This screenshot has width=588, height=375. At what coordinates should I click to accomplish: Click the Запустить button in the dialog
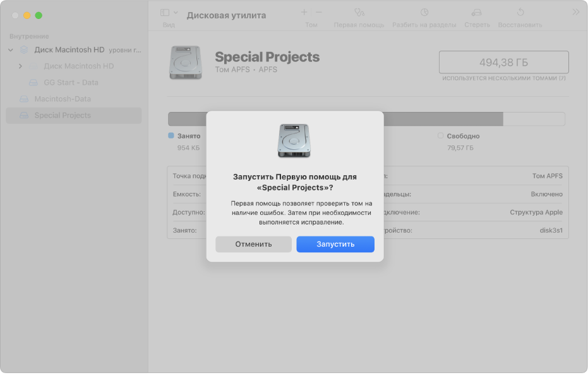[335, 244]
